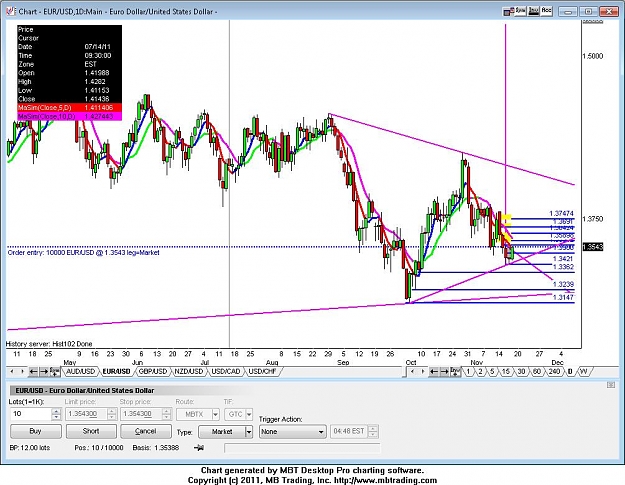The height and width of the screenshot is (485, 625).
Task: Open the Trigger Action None dropdown
Action: click(292, 432)
